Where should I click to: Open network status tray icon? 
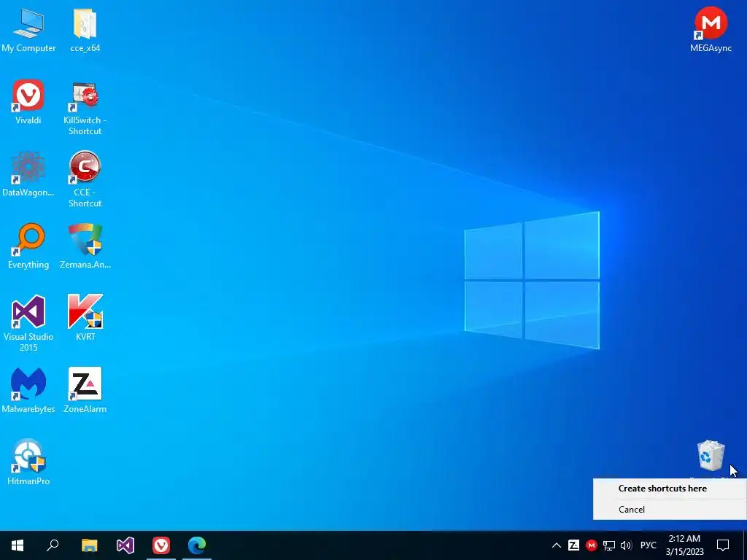coord(609,545)
